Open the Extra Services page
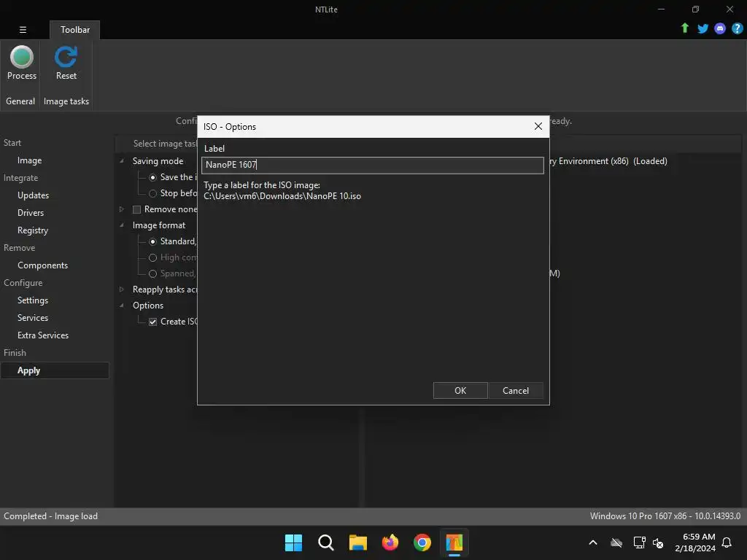This screenshot has height=560, width=747. click(43, 335)
